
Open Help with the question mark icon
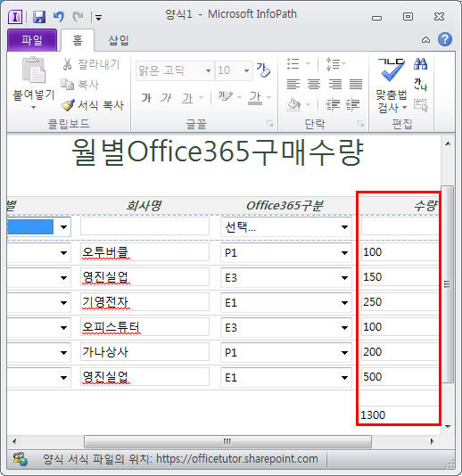pos(445,39)
